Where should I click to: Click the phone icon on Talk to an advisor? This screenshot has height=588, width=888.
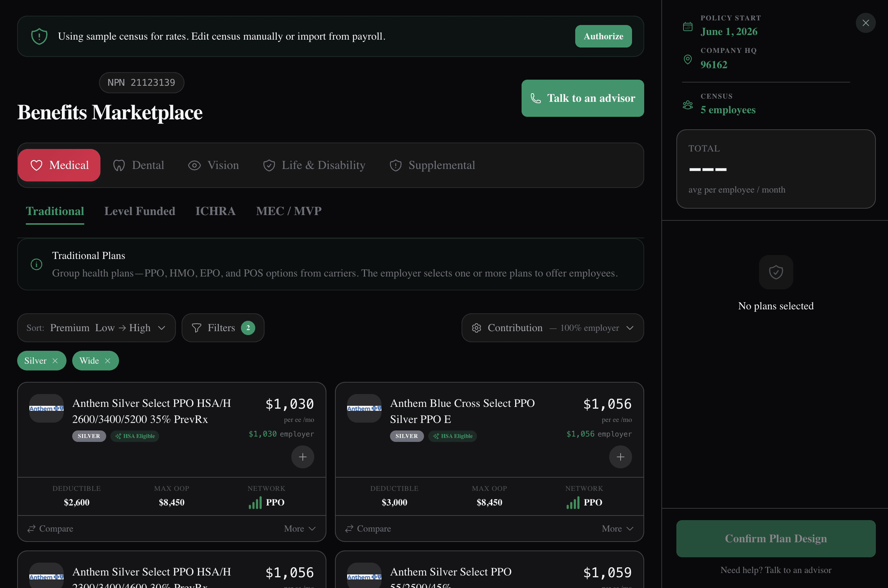click(536, 98)
